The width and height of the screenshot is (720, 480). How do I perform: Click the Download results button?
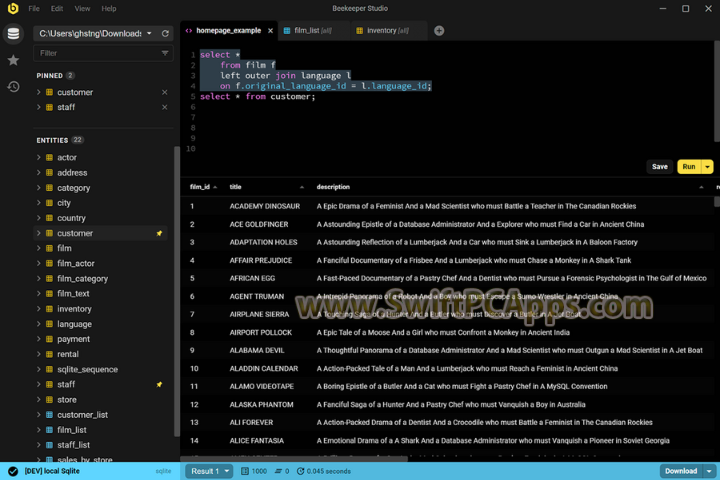[x=681, y=471]
